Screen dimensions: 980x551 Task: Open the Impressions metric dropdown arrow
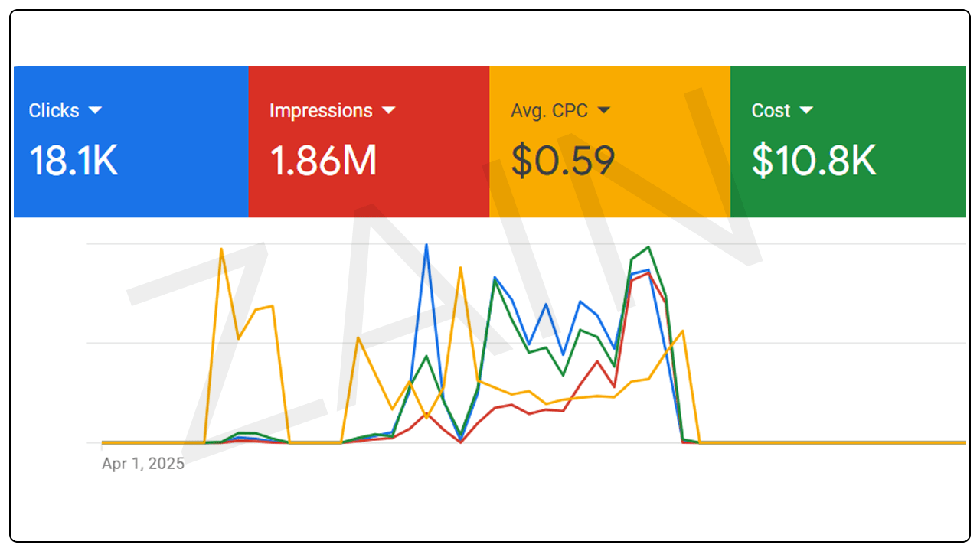pos(388,111)
